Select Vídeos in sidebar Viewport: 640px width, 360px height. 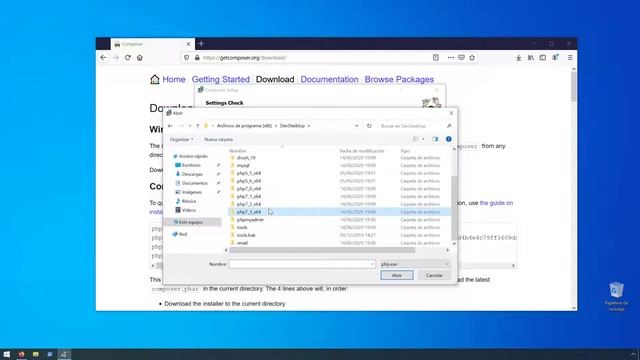click(189, 210)
